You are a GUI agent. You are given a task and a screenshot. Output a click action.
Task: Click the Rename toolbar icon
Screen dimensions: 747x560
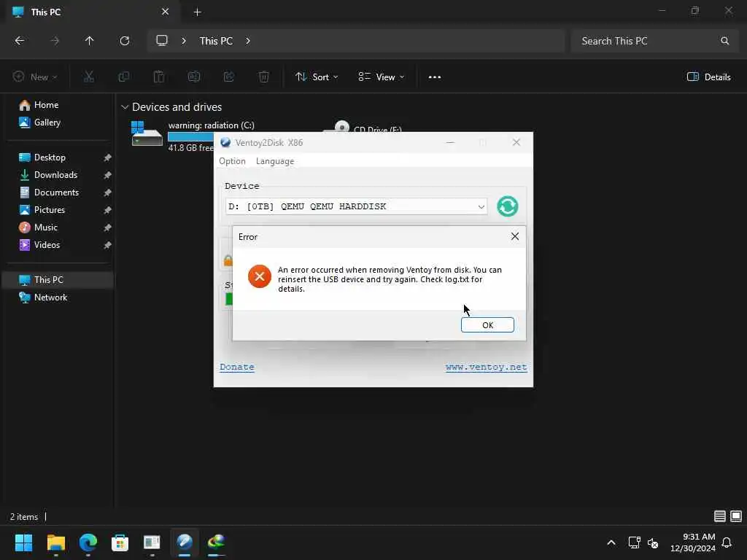194,77
